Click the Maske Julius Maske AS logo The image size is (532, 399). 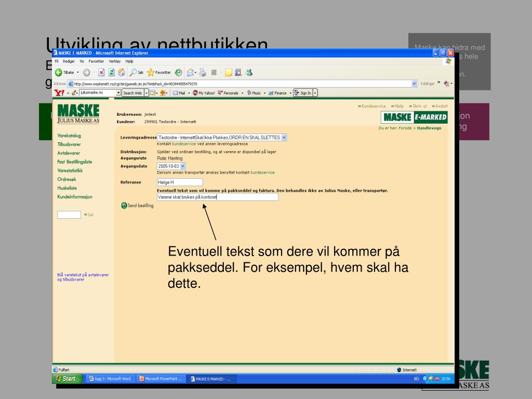pos(78,114)
